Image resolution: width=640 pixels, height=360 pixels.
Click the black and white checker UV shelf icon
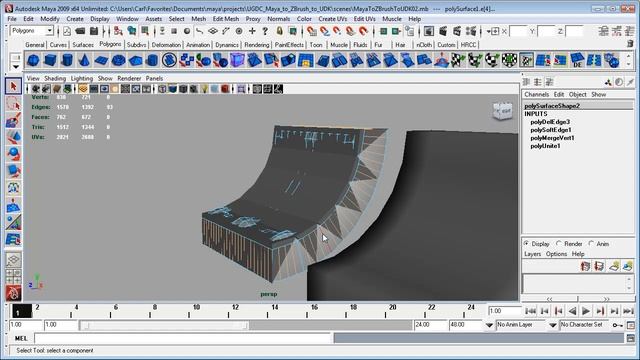click(509, 60)
